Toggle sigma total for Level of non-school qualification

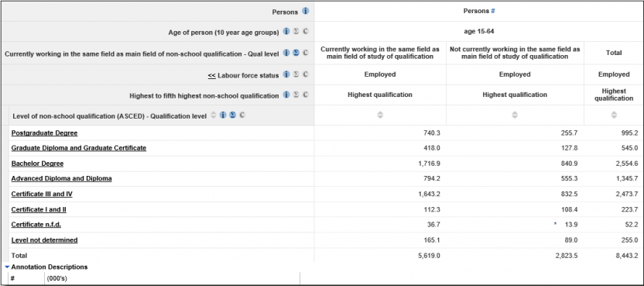click(x=232, y=115)
